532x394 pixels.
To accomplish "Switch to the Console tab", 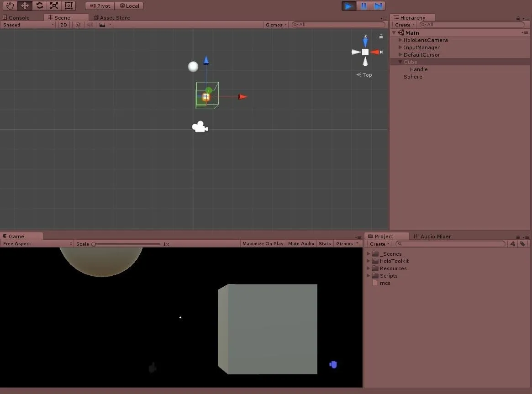I will 19,18.
